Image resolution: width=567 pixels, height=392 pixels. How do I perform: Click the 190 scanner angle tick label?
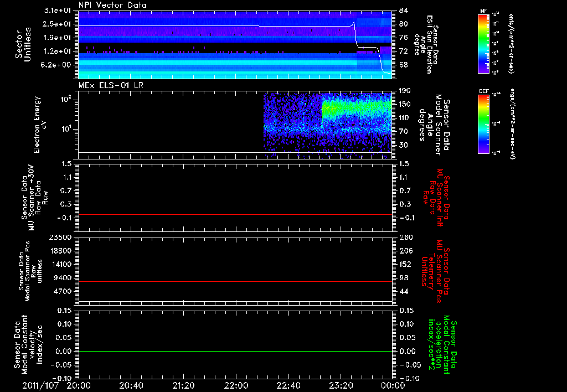coord(405,91)
